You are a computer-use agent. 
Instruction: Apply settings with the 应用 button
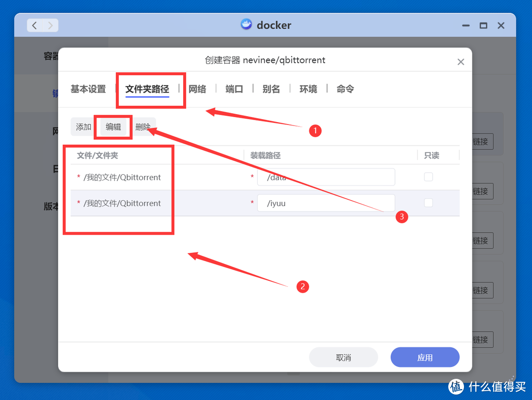pos(425,357)
